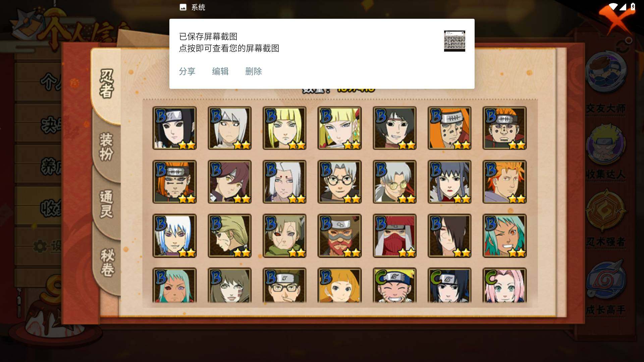Choose white-haired Kimimaro ninja with forehead dots
Screen dimensions: 644x362
284,182
